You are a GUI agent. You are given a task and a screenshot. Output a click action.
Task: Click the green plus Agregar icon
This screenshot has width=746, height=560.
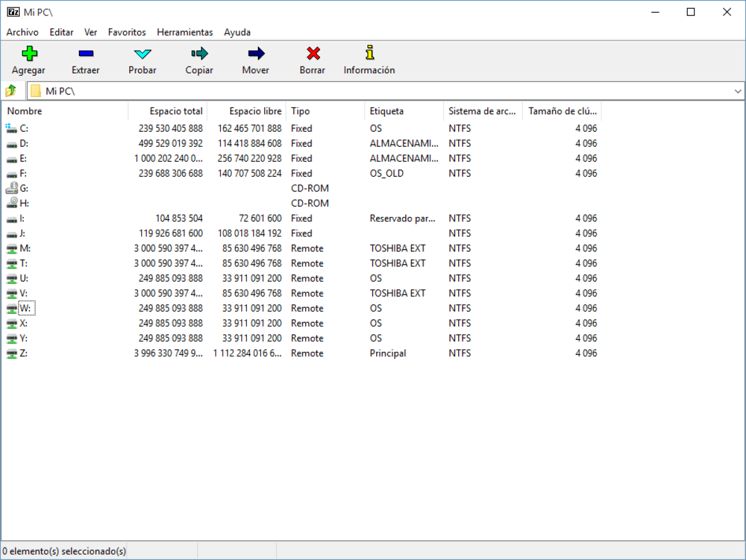[29, 53]
